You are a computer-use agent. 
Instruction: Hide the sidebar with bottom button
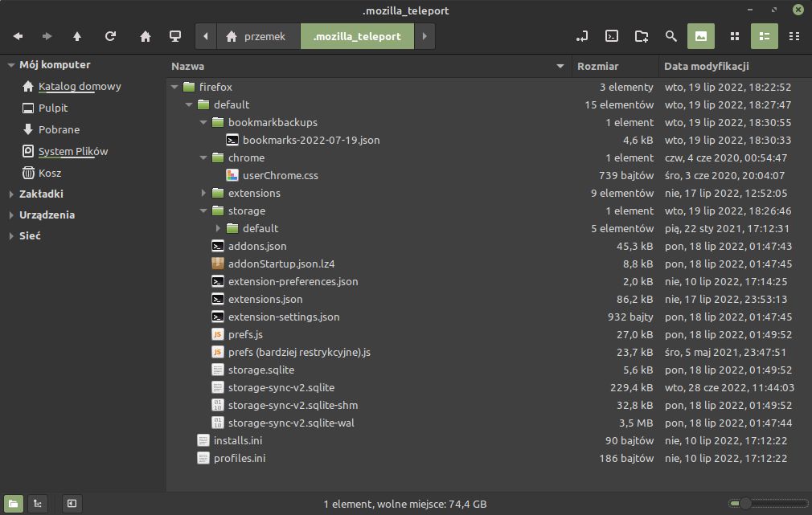pos(72,504)
